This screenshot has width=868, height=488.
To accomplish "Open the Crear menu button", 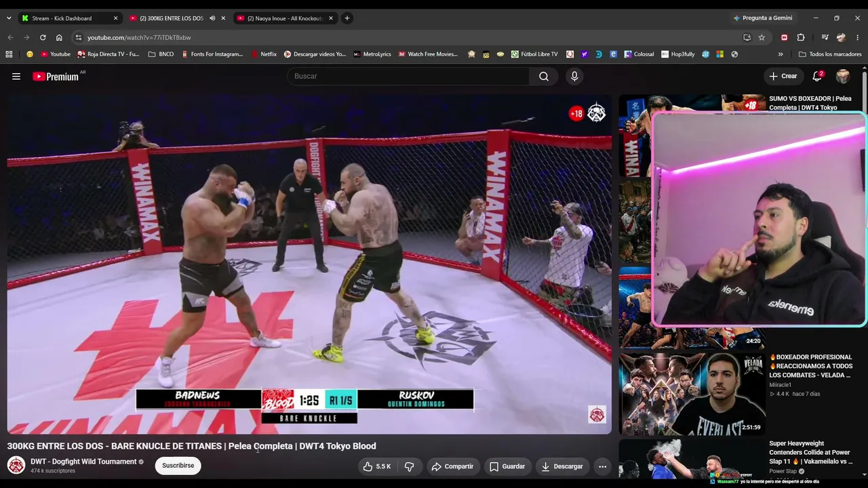I will pyautogui.click(x=783, y=77).
